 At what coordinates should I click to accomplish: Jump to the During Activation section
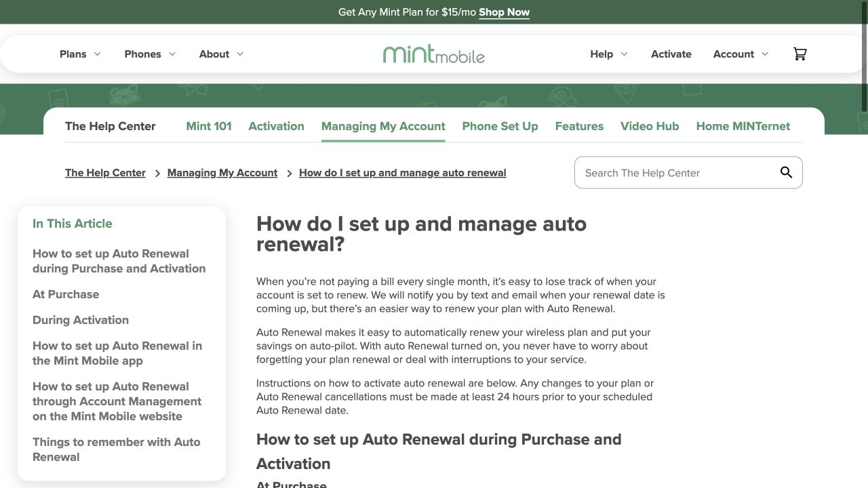click(x=81, y=320)
